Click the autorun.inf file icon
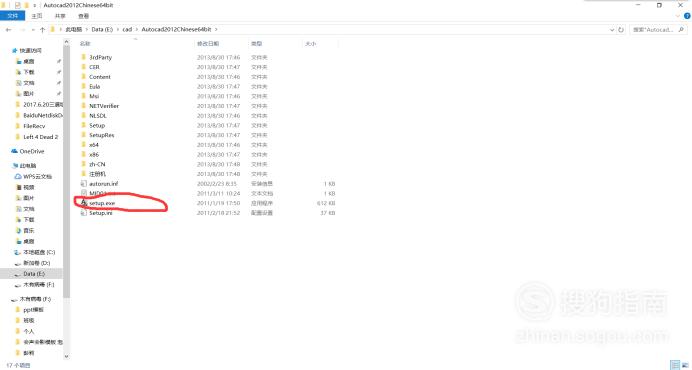This screenshot has width=692, height=370. click(84, 184)
